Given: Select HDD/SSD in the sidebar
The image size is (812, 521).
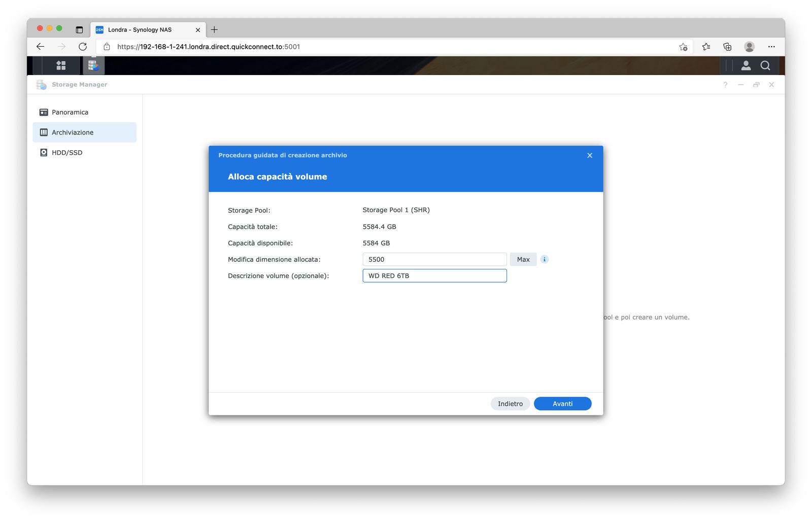Looking at the screenshot, I should point(85,153).
